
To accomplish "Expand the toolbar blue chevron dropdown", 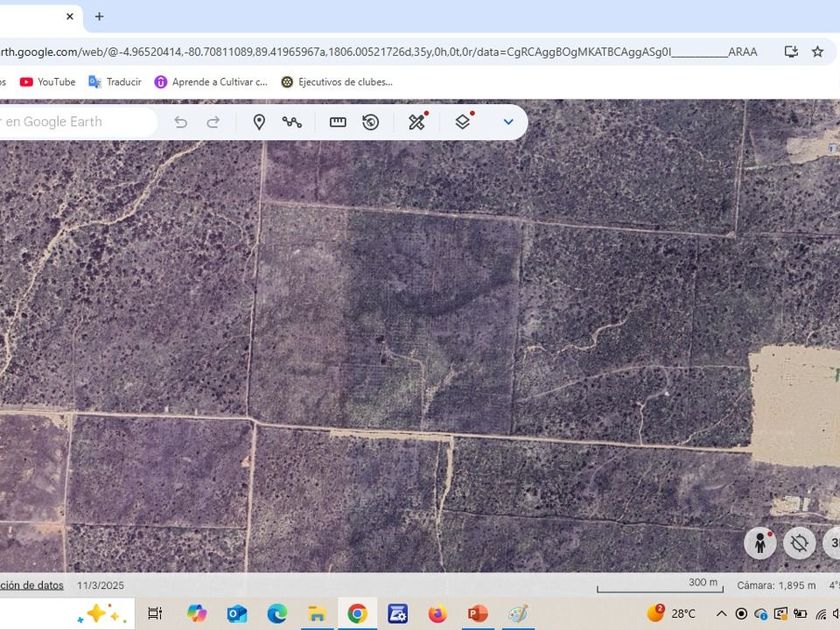I will pyautogui.click(x=508, y=122).
